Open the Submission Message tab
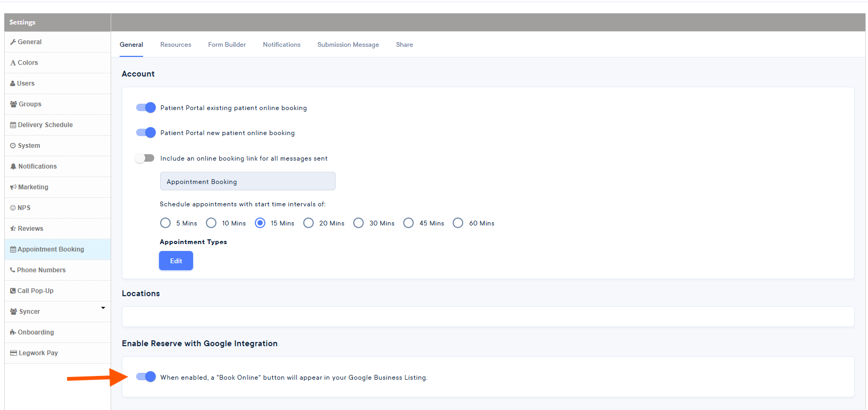Screen dimensions: 868x410 348,45
